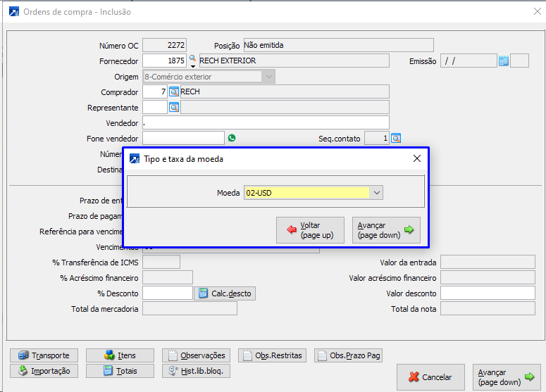Expand the Origem dropdown

268,77
